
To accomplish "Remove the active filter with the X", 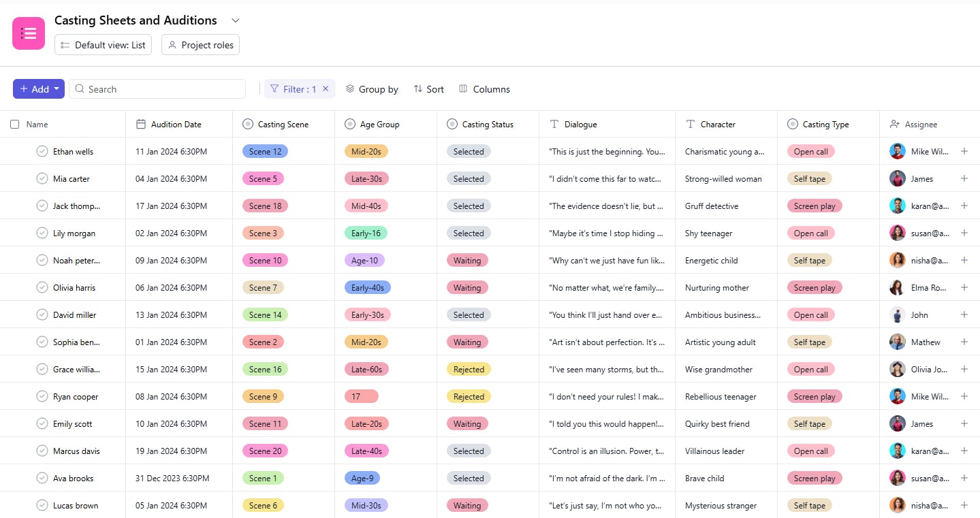I will tap(326, 88).
